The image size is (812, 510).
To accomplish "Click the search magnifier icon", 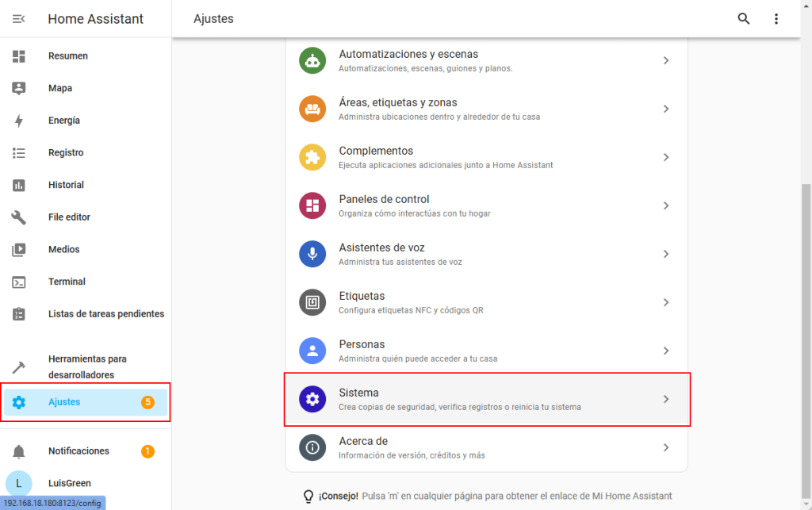I will point(743,19).
